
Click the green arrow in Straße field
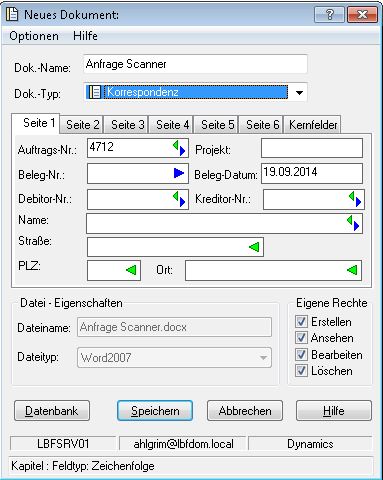point(254,247)
